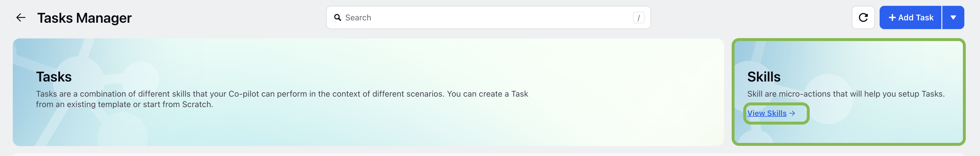Click the slash shortcut badge in search

coord(638,17)
